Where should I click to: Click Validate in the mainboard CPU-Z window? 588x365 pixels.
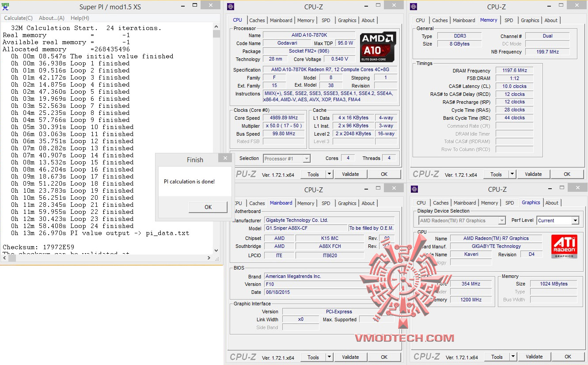(x=350, y=357)
